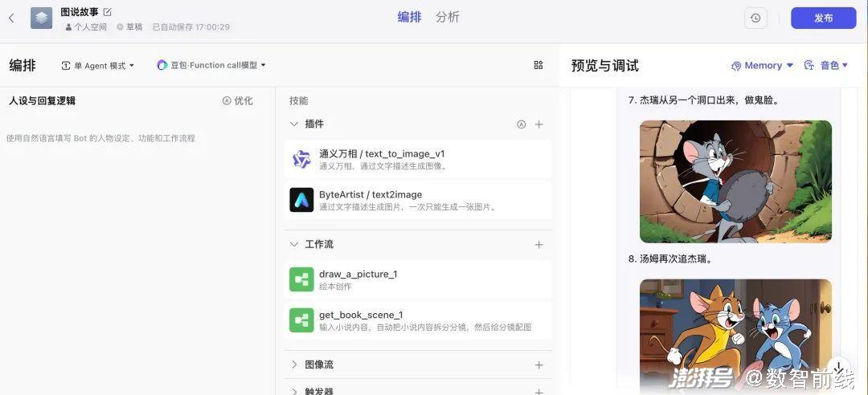The height and width of the screenshot is (395, 868).
Task: Add a workflow with the 工作流 plus icon
Action: coord(539,245)
